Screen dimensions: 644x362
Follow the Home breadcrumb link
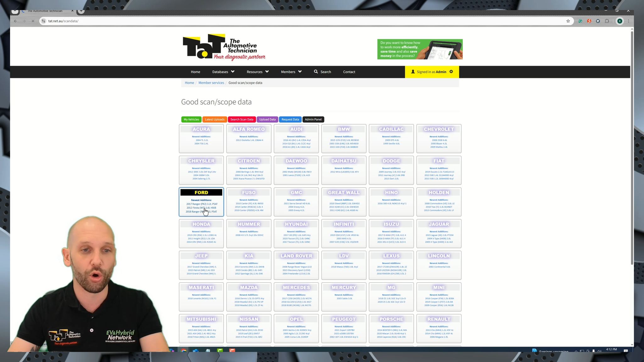pos(189,83)
